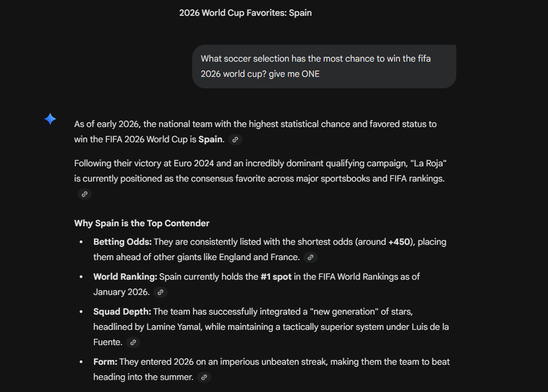
Task: Open source link after bold 'Spain.'
Action: [x=235, y=140]
